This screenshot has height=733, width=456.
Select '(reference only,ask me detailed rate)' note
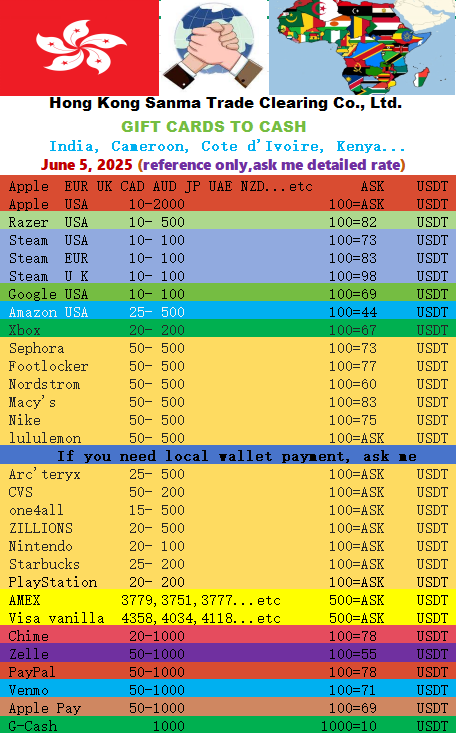click(x=271, y=165)
